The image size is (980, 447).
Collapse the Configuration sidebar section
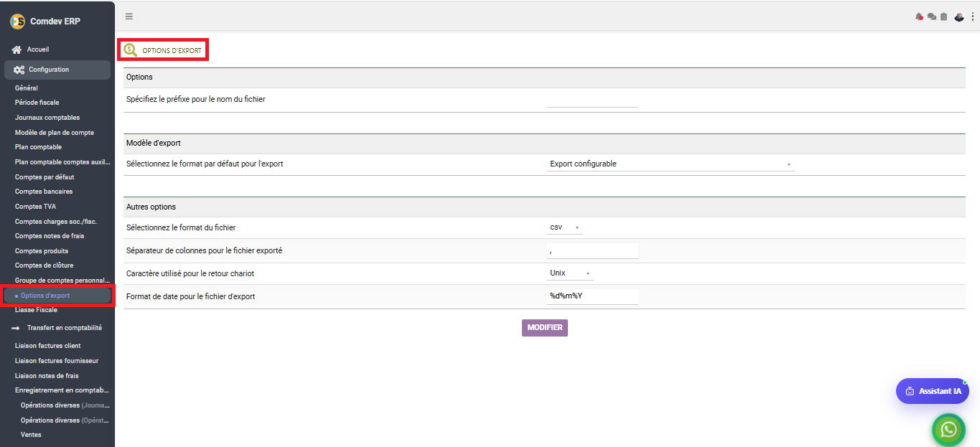57,70
